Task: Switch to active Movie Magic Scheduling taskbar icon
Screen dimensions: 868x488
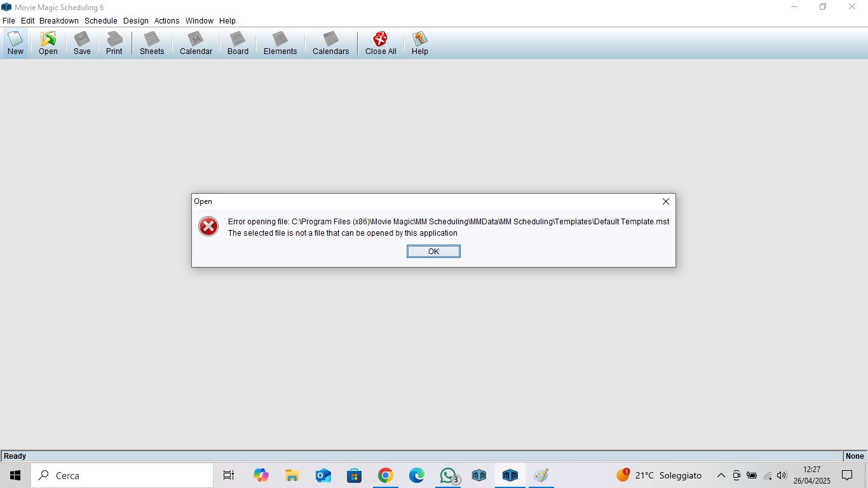Action: pyautogui.click(x=510, y=475)
